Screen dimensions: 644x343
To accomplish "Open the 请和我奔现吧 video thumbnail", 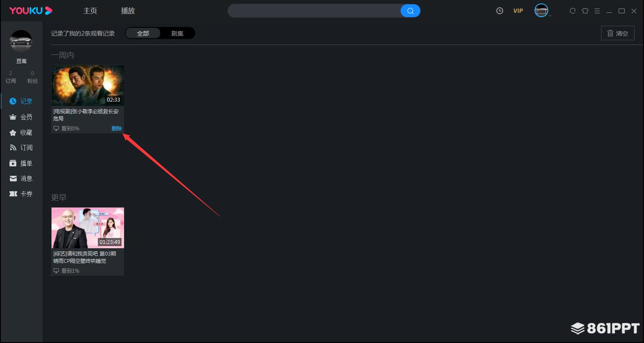I will (88, 228).
